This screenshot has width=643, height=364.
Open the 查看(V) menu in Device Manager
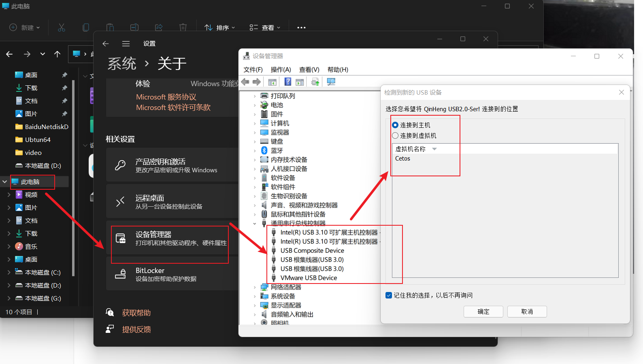coord(309,70)
